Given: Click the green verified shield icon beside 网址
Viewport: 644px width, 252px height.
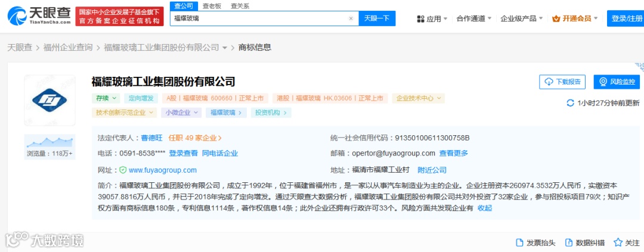Looking at the screenshot, I should 123,170.
